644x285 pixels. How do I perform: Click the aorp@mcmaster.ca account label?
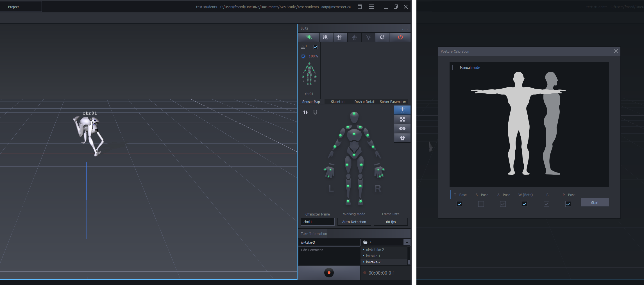pyautogui.click(x=336, y=7)
